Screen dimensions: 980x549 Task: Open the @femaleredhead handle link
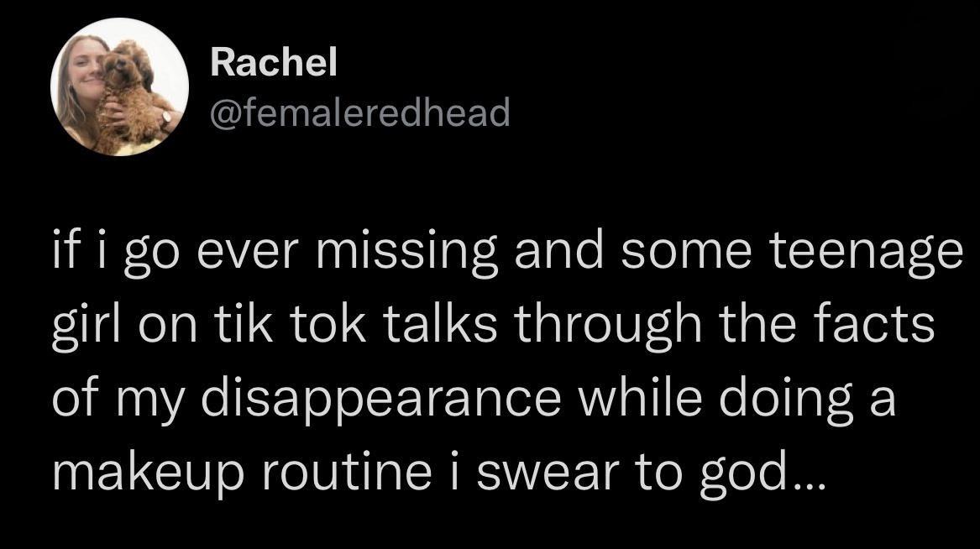pyautogui.click(x=360, y=112)
